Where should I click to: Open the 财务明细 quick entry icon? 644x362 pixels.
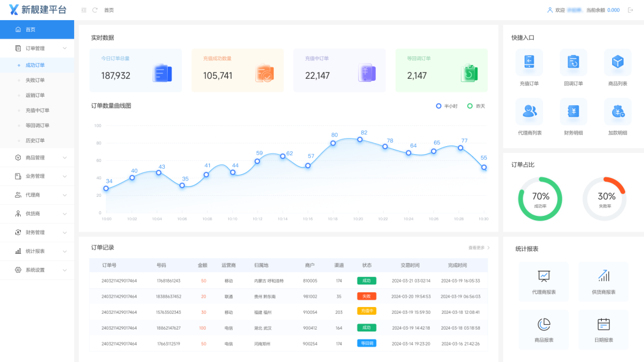click(573, 111)
